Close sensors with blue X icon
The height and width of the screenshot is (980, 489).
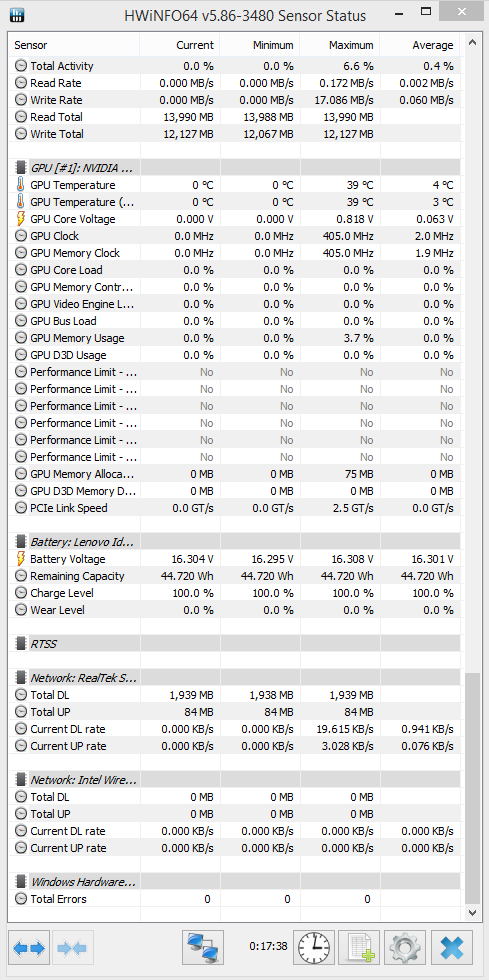click(x=452, y=949)
